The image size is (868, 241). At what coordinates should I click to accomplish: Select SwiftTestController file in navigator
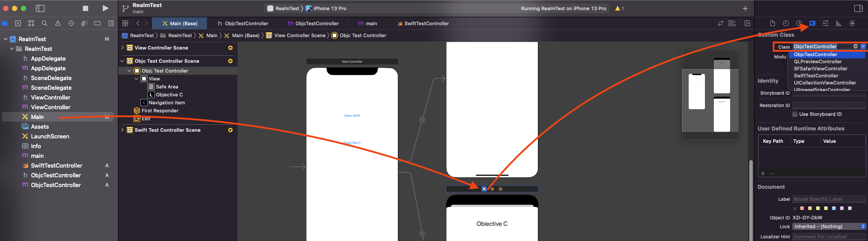click(x=57, y=165)
